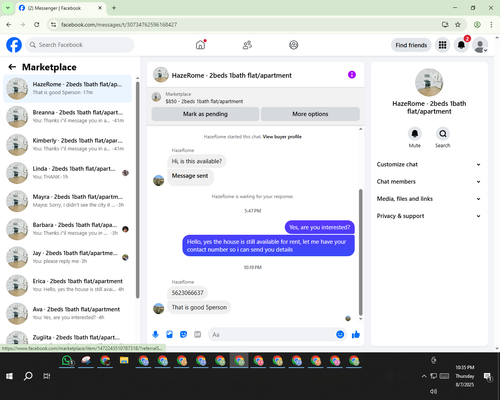
Task: Open the Windows notification center icon
Action: click(x=488, y=376)
